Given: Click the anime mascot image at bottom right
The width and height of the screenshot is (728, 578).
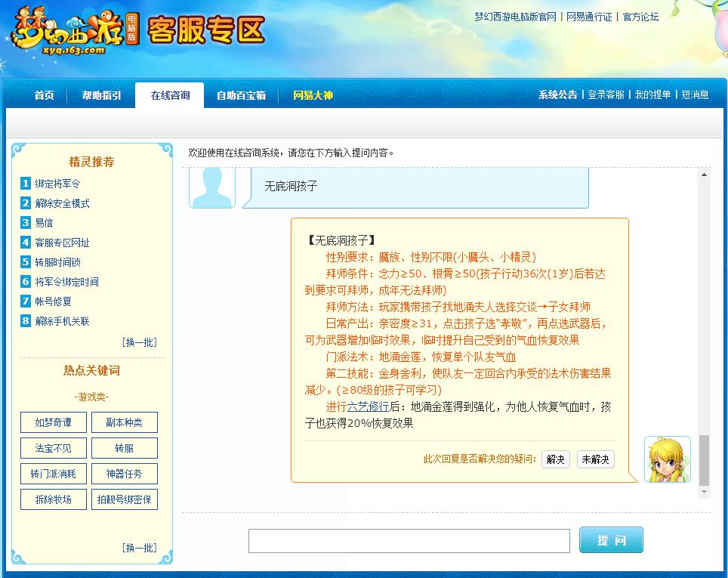Looking at the screenshot, I should [666, 459].
